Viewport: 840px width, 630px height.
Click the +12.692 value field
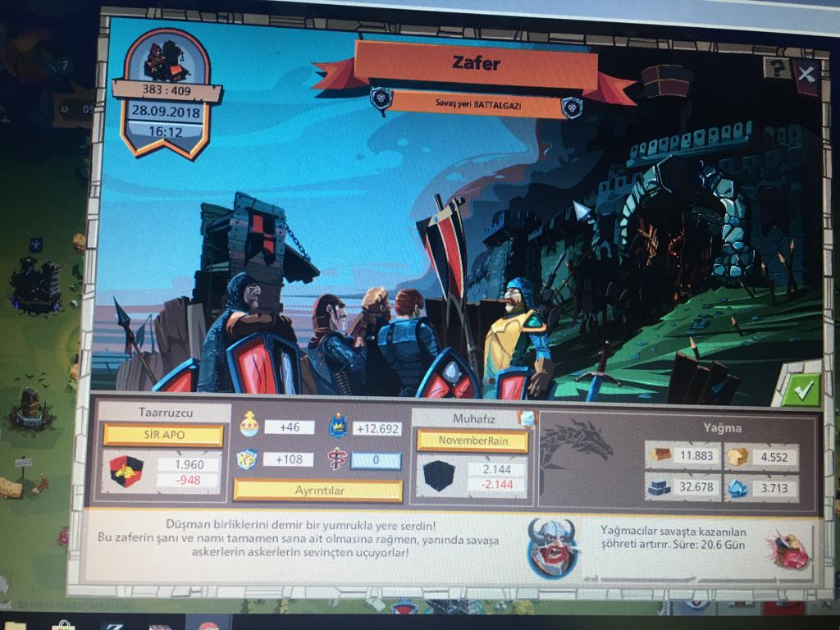click(x=377, y=428)
